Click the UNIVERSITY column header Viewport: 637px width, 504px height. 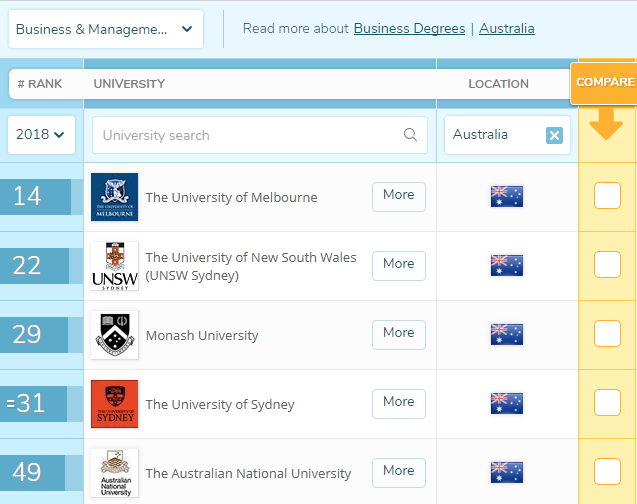[129, 84]
